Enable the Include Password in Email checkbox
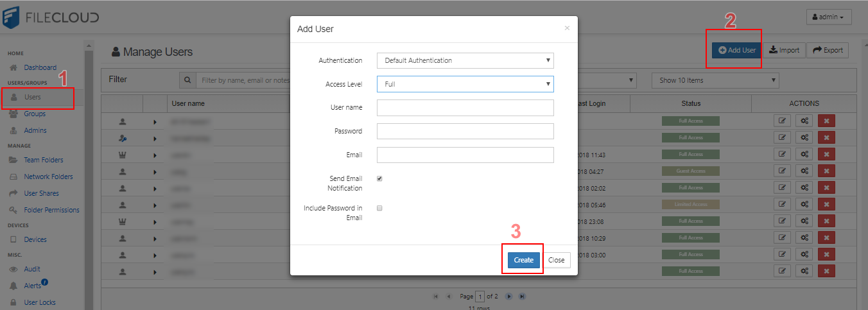 (x=379, y=209)
